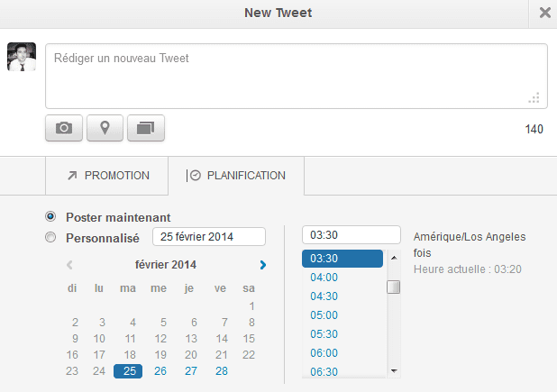The image size is (557, 392).
Task: Choose 04:00 from the time list
Action: coord(324,278)
